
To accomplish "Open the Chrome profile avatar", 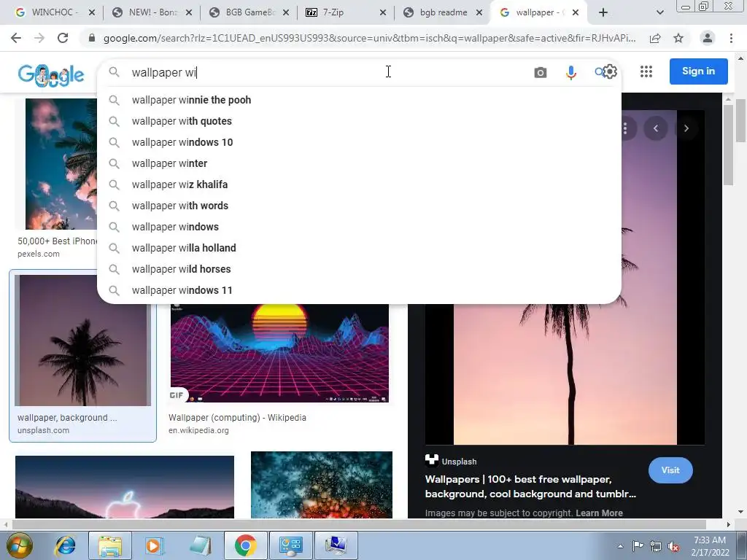I will [x=708, y=38].
